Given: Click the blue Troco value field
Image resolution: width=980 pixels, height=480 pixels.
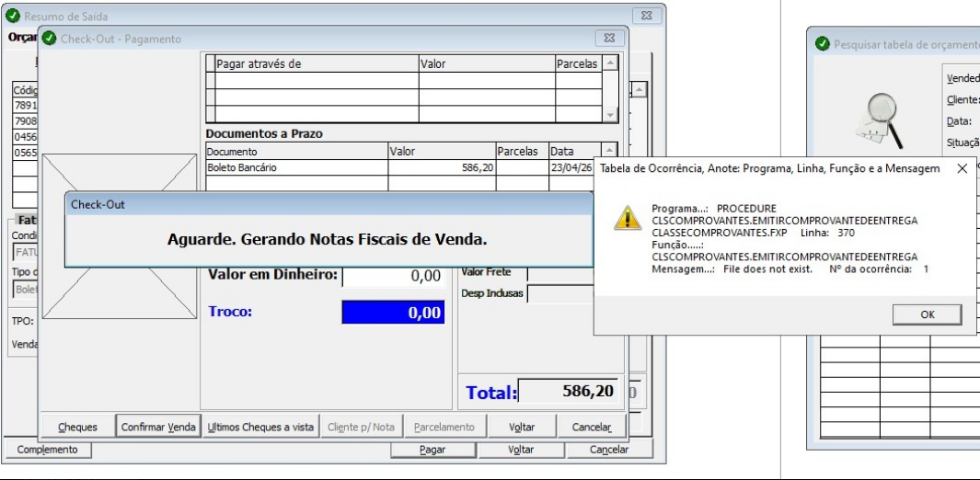Looking at the screenshot, I should click(x=393, y=313).
